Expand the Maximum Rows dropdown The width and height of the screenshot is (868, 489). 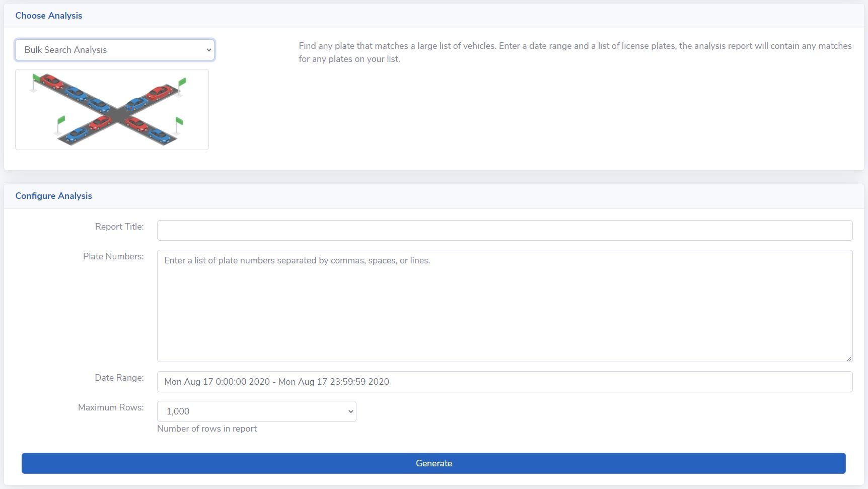pos(256,411)
